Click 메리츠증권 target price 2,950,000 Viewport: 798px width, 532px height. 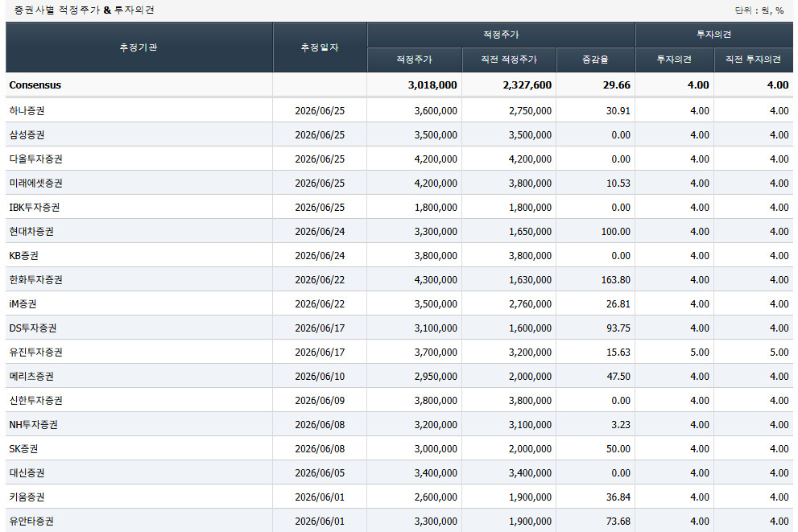tap(436, 377)
